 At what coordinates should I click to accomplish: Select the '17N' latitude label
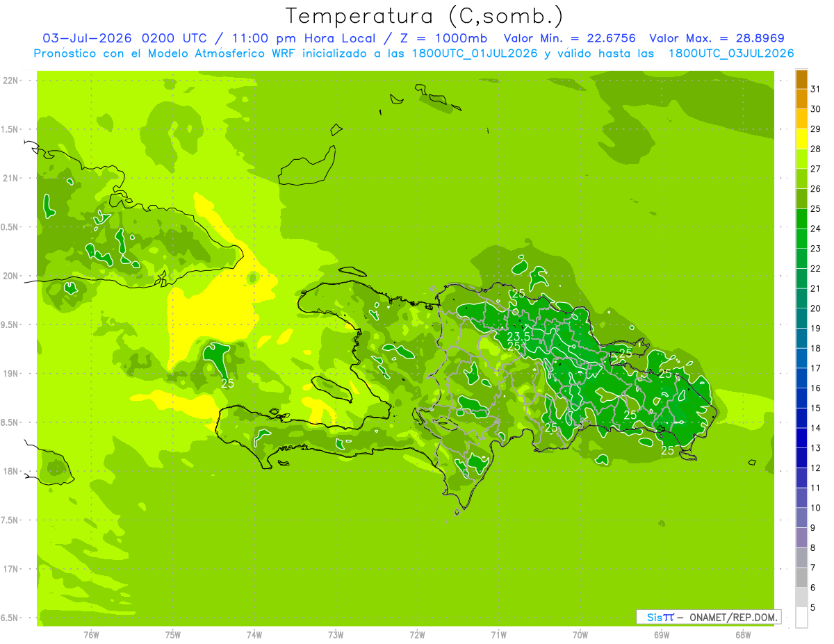[11, 569]
